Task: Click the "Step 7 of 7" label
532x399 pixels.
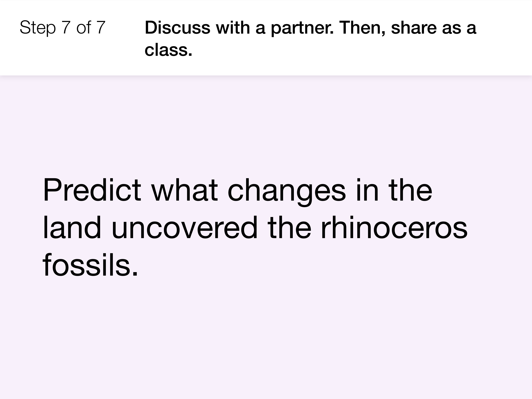Action: coord(63,28)
